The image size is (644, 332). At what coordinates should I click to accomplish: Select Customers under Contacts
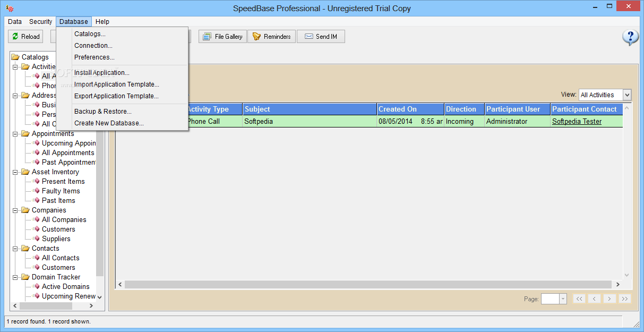[58, 267]
